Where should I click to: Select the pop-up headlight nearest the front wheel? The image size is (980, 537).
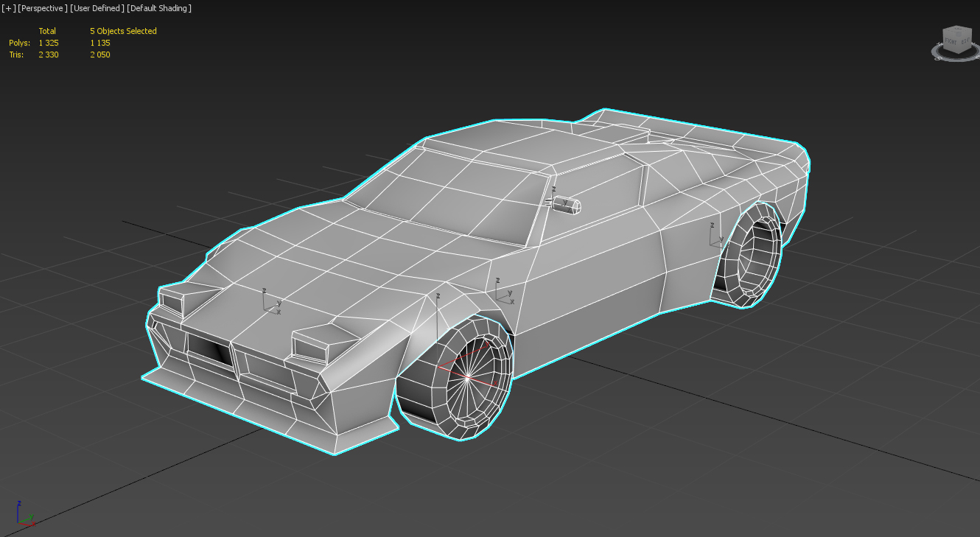[x=317, y=345]
